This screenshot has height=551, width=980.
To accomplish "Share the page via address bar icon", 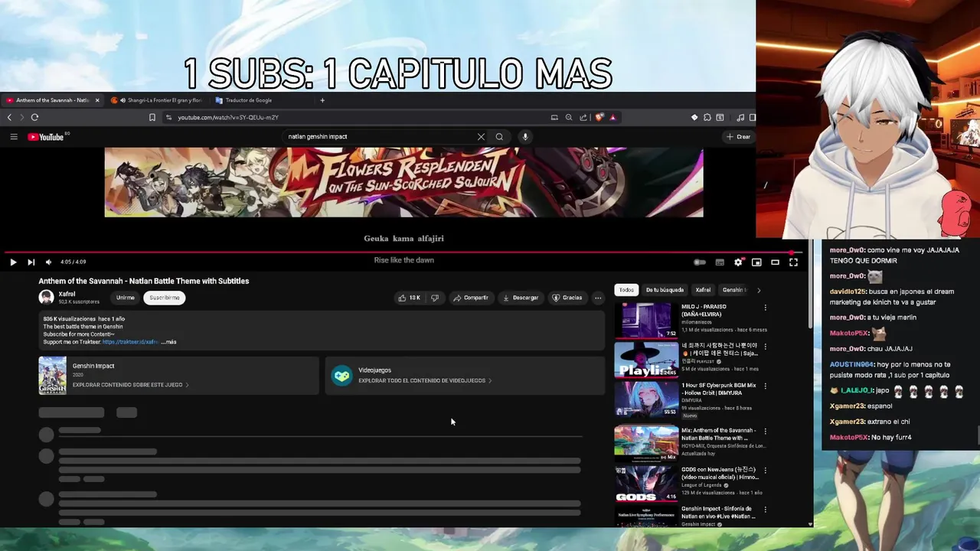I will point(583,117).
